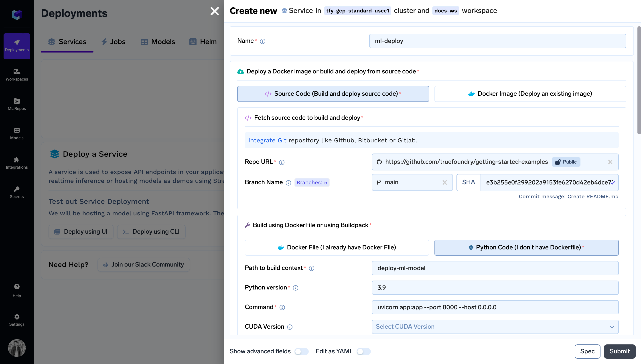641x364 pixels.
Task: Clear the main branch selection
Action: tap(444, 182)
